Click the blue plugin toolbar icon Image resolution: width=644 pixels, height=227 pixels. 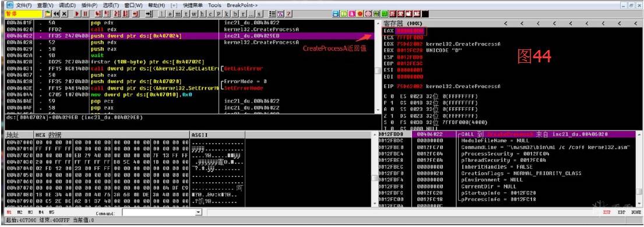pos(336,13)
